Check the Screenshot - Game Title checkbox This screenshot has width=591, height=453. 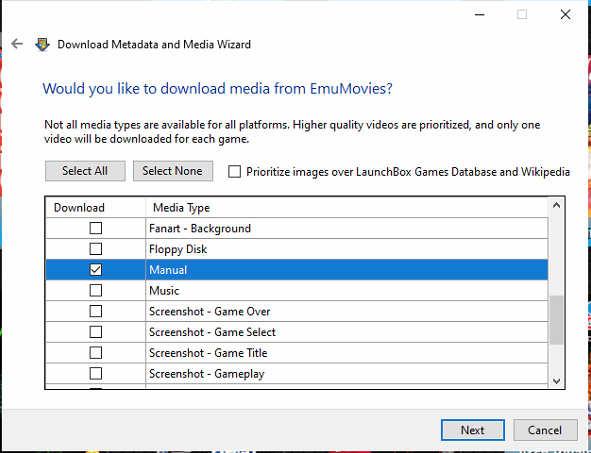coord(96,353)
